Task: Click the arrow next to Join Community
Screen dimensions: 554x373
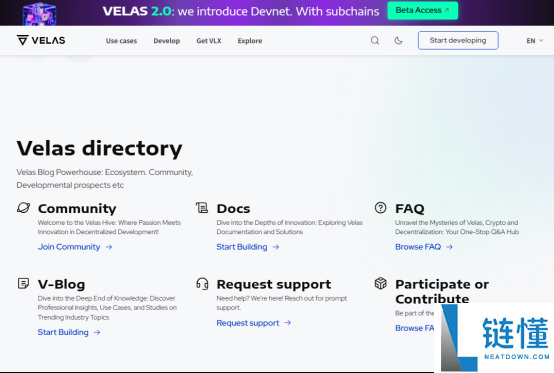Action: (x=109, y=247)
